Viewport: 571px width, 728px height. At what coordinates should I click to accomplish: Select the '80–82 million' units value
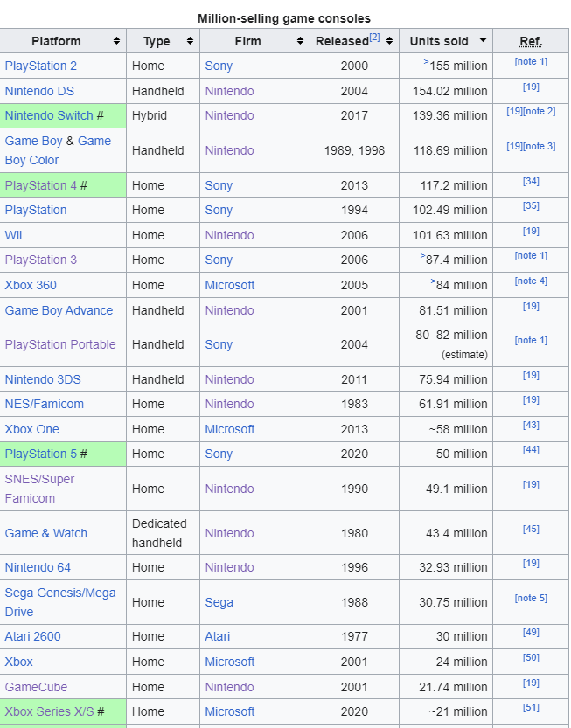(x=451, y=335)
